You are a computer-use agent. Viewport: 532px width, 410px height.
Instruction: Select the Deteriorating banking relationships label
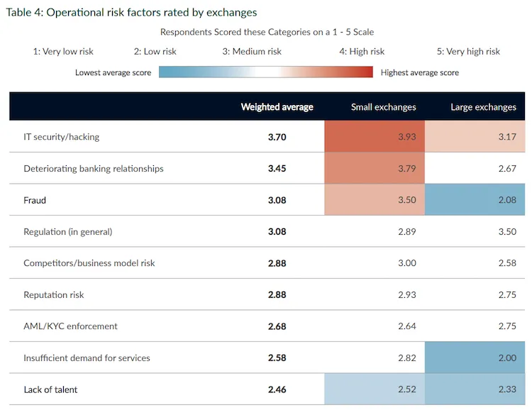(94, 169)
